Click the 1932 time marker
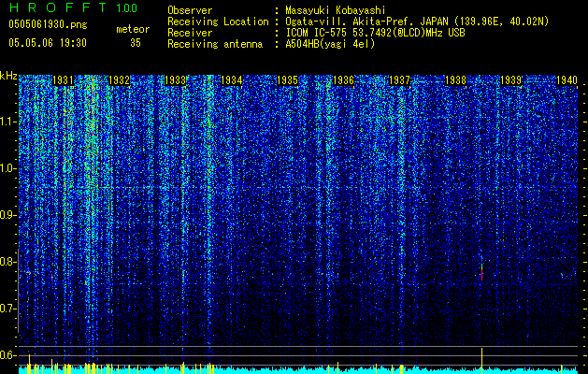Screen dimensions: 588x374 tap(119, 80)
